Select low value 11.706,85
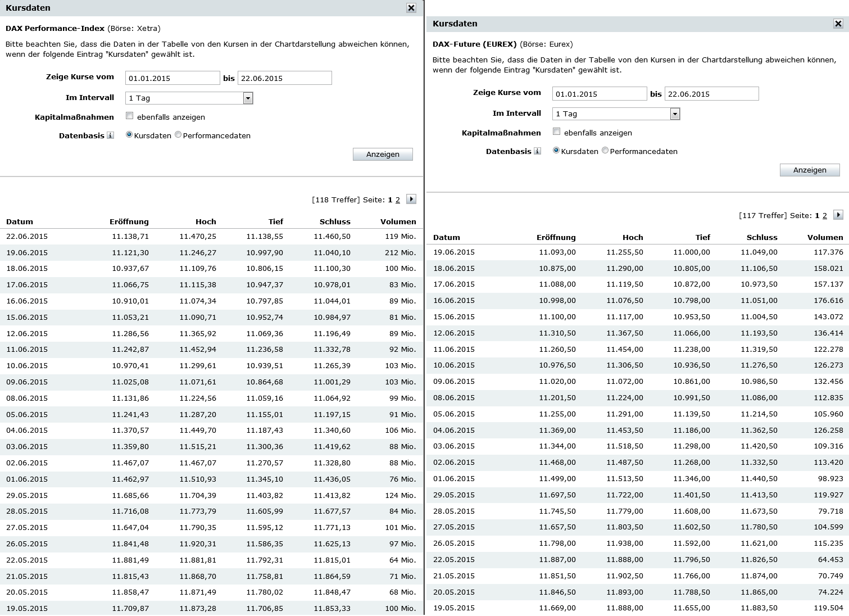 pyautogui.click(x=265, y=609)
